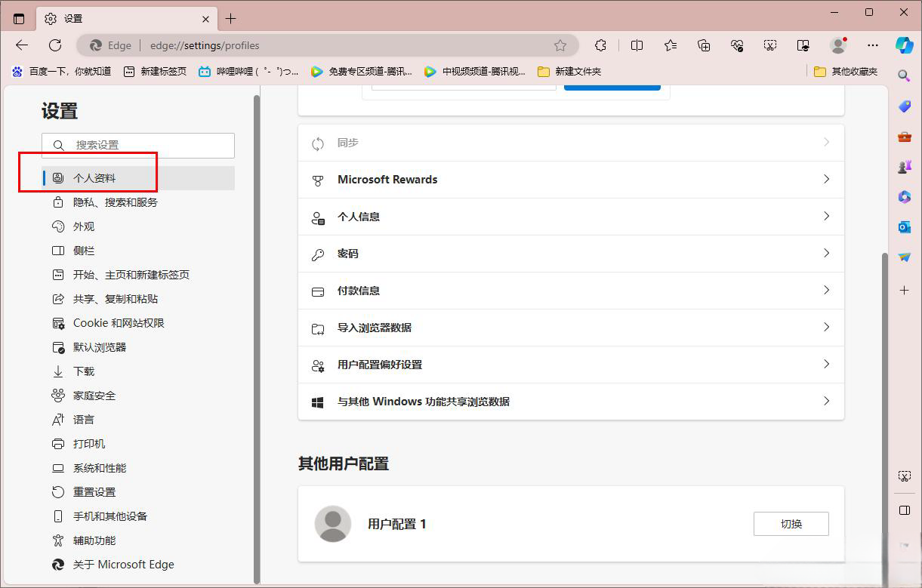Screen dimensions: 922x588
Task: Open the Shopping tag icon in sidebar
Action: tap(904, 106)
